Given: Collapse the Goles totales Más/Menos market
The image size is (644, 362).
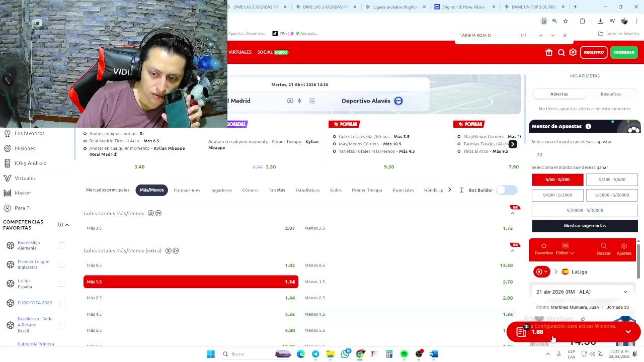Looking at the screenshot, I should point(513,214).
